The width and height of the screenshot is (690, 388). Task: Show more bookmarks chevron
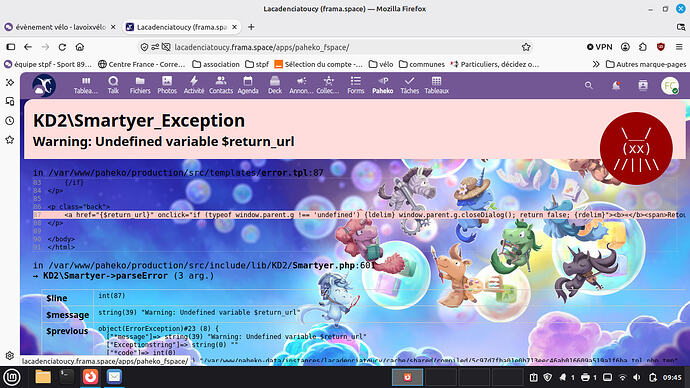tap(595, 64)
